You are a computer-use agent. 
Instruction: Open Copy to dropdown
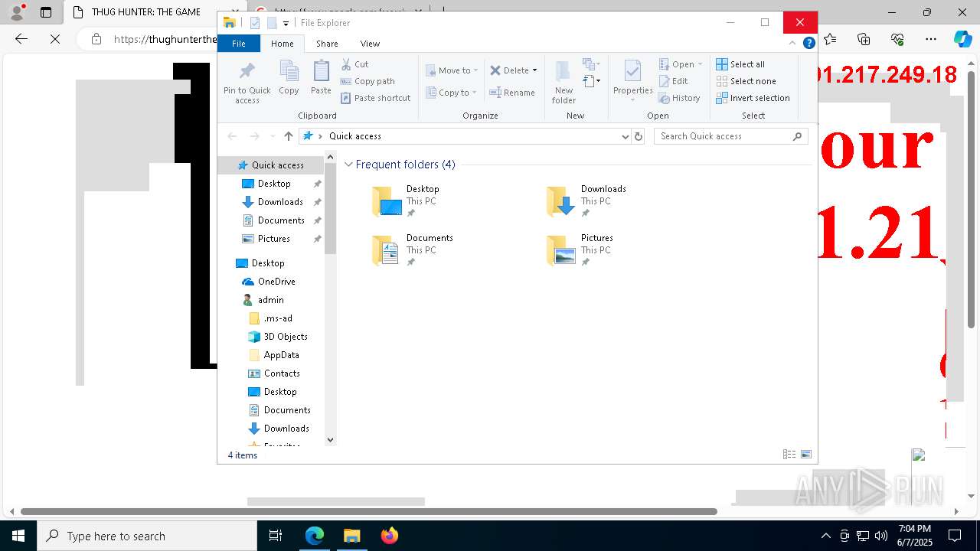pyautogui.click(x=452, y=93)
